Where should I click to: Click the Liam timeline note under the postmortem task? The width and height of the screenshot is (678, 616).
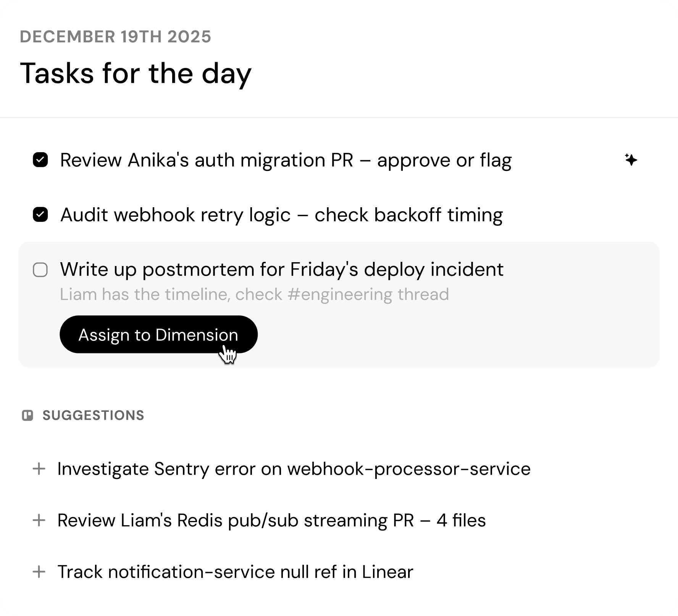click(x=254, y=294)
